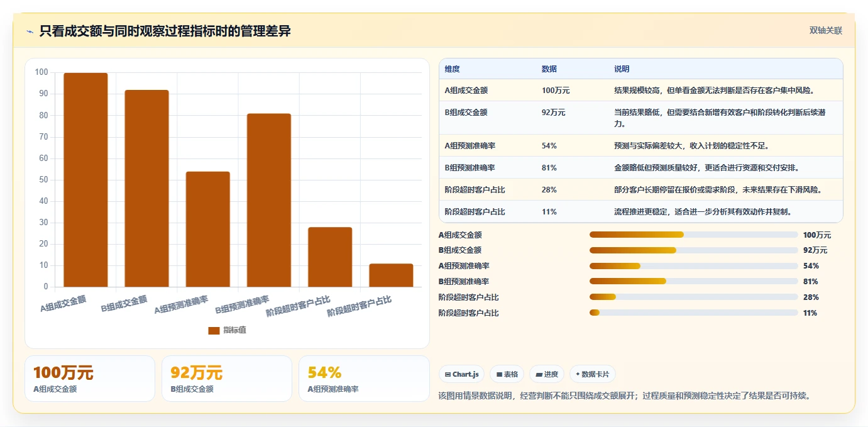Click the Chart.js chip icon
Screen dimensions: 868x427
pyautogui.click(x=448, y=374)
